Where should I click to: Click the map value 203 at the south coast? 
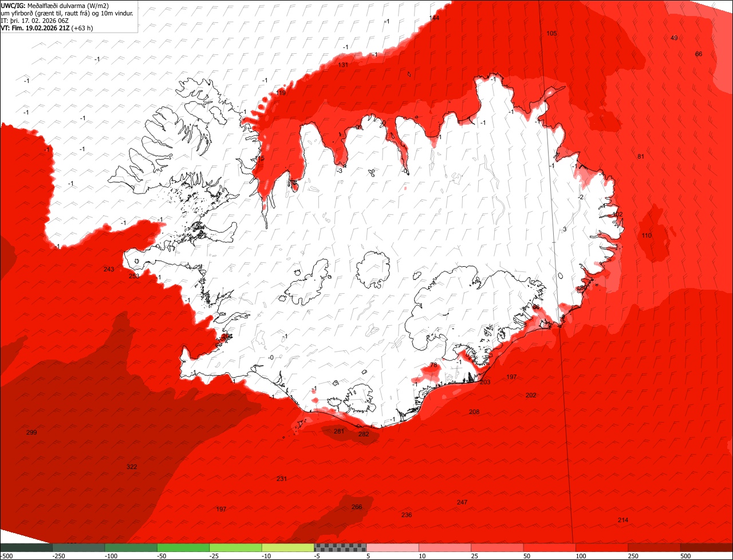point(485,382)
